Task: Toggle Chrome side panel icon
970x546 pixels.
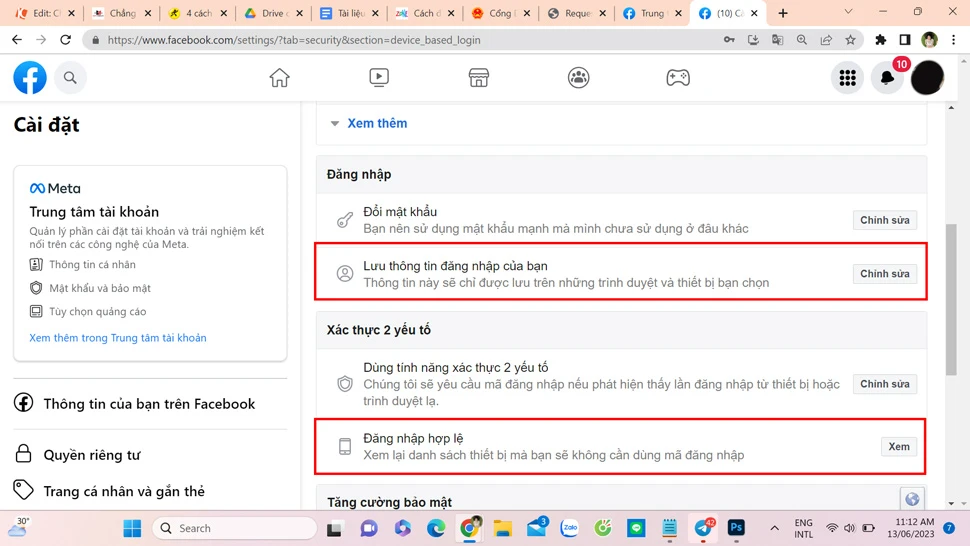Action: coord(904,40)
